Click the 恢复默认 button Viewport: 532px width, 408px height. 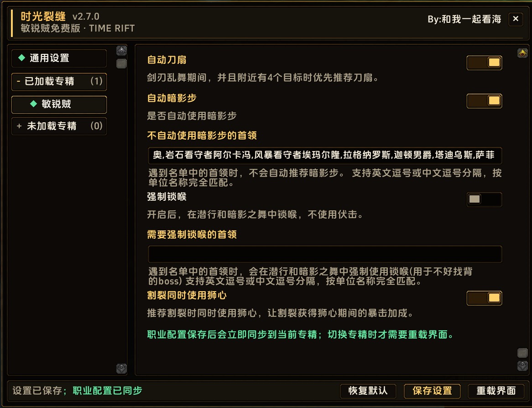point(368,391)
